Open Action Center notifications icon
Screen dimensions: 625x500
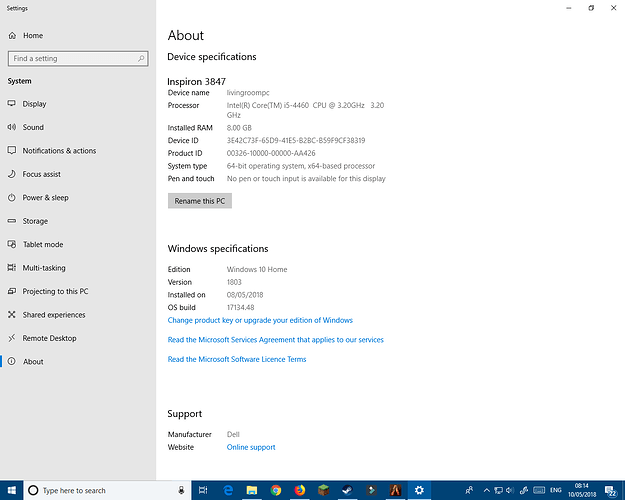click(x=611, y=490)
